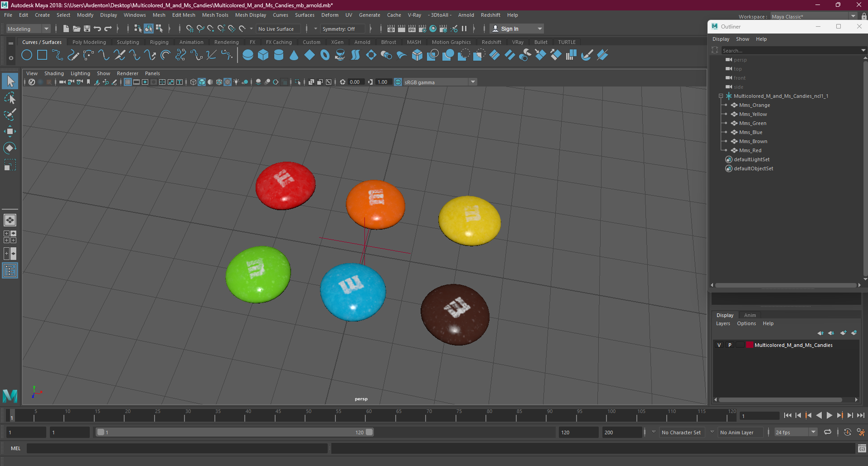Switch to the Anim tab in layer editor
Image resolution: width=868 pixels, height=466 pixels.
(x=750, y=315)
